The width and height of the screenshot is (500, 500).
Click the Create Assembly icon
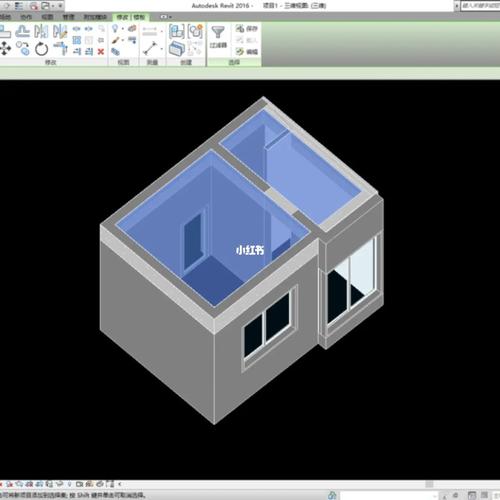(176, 32)
